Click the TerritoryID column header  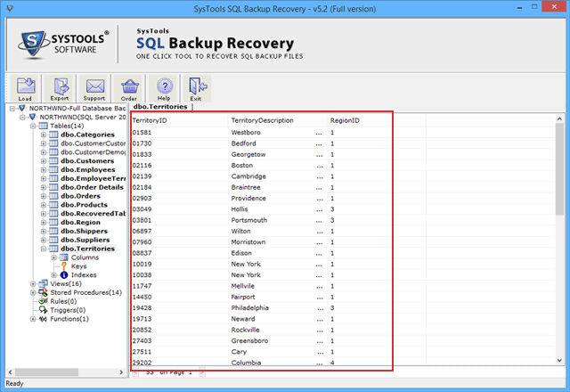click(x=180, y=120)
